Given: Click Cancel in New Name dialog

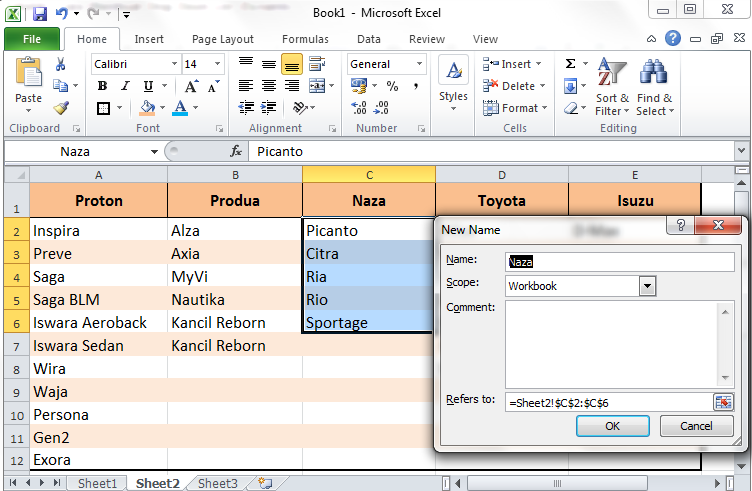Looking at the screenshot, I should (x=696, y=426).
